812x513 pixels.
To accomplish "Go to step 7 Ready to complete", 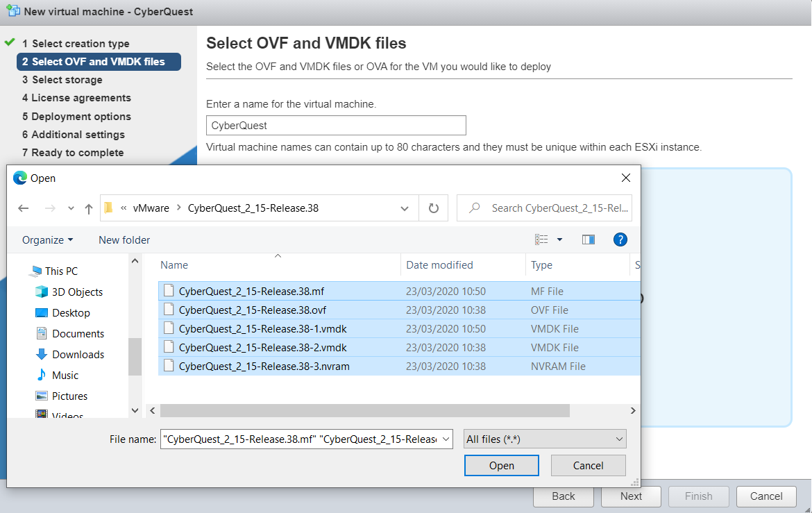I will (72, 153).
